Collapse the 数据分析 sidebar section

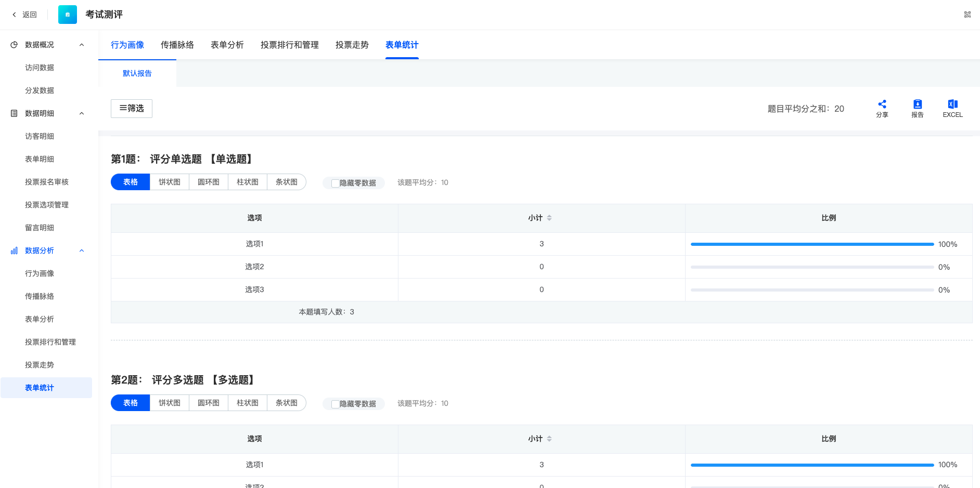pos(82,250)
